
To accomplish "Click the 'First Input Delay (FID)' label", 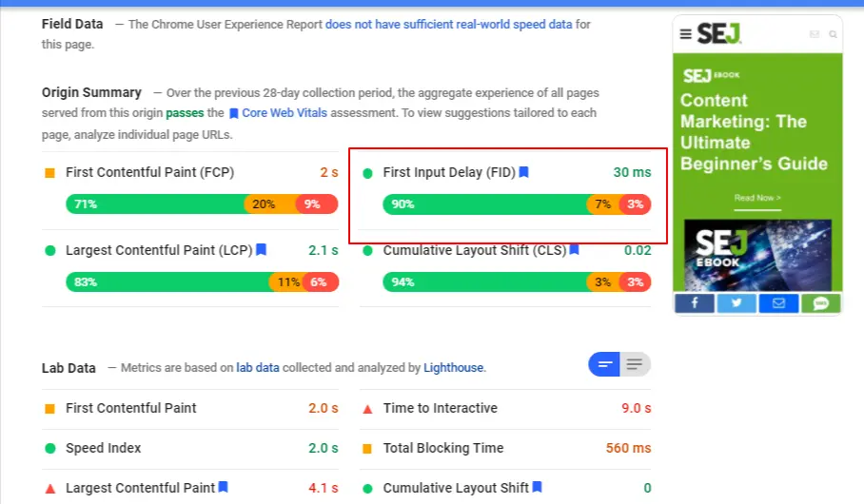I will pyautogui.click(x=449, y=172).
